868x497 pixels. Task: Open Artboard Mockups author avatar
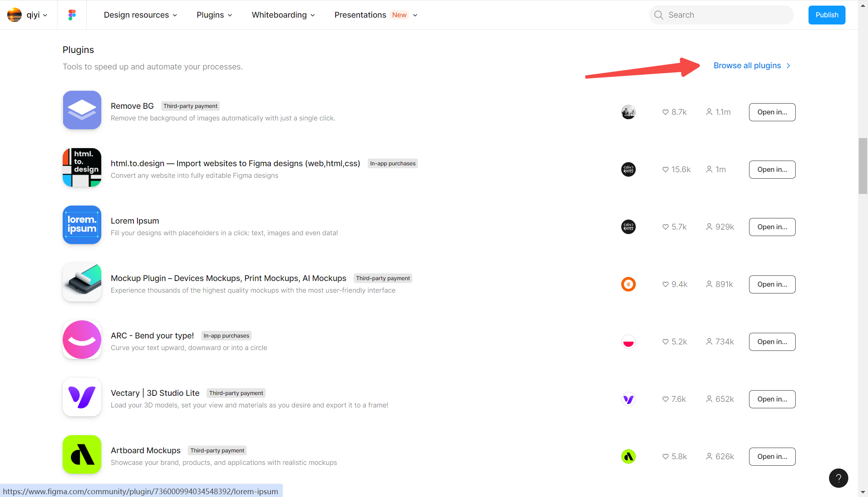tap(628, 456)
